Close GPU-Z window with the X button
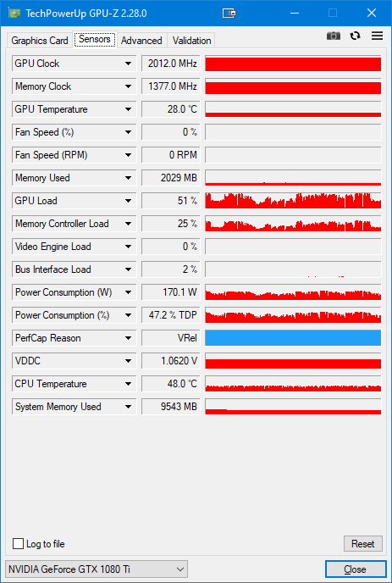Image resolution: width=392 pixels, height=583 pixels. point(372,14)
